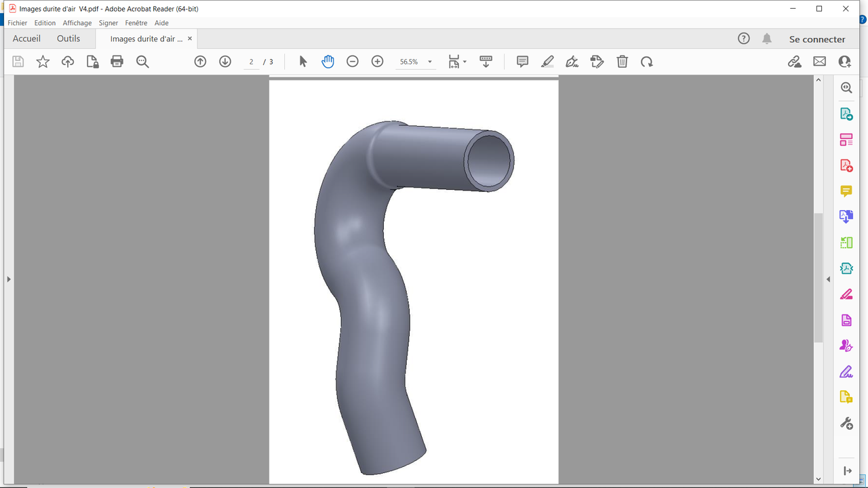Choose the selection arrow tool

(303, 62)
